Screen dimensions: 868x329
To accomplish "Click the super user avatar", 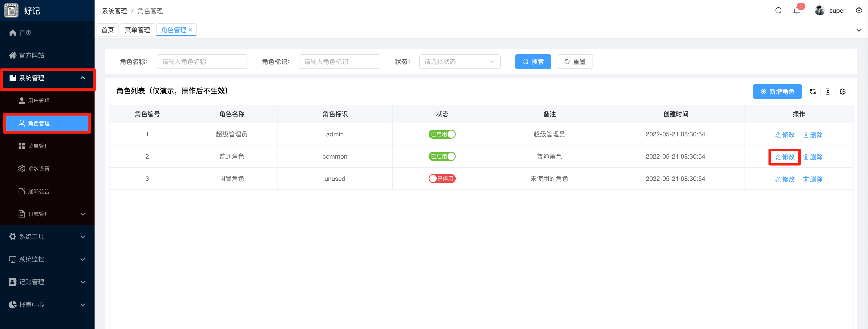I will [x=819, y=10].
